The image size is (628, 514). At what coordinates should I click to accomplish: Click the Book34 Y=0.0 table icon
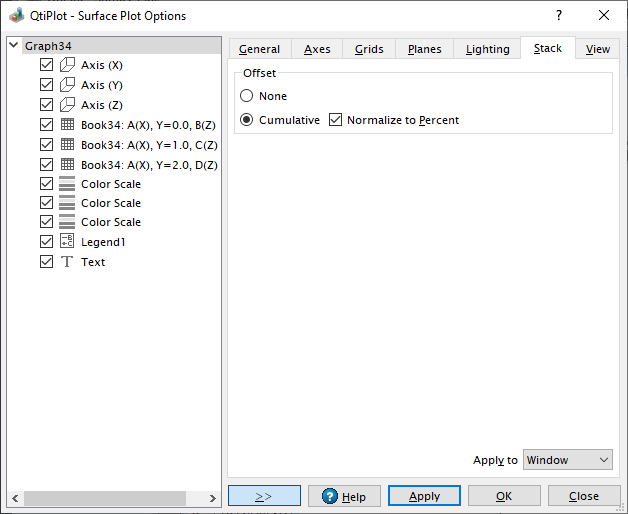point(67,125)
